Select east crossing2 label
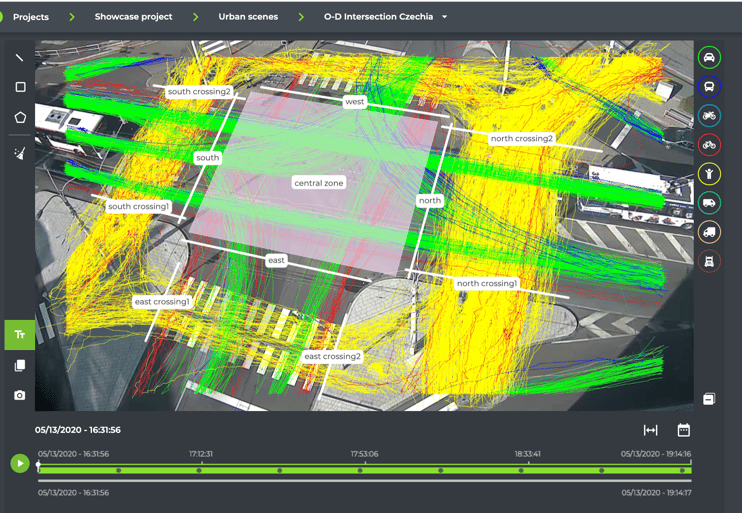This screenshot has width=742, height=513. click(332, 356)
